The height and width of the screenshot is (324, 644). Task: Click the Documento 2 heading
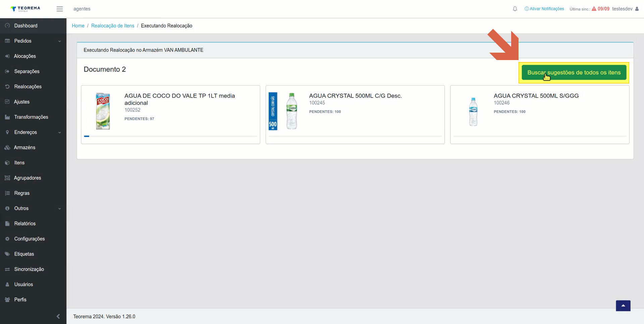[105, 69]
